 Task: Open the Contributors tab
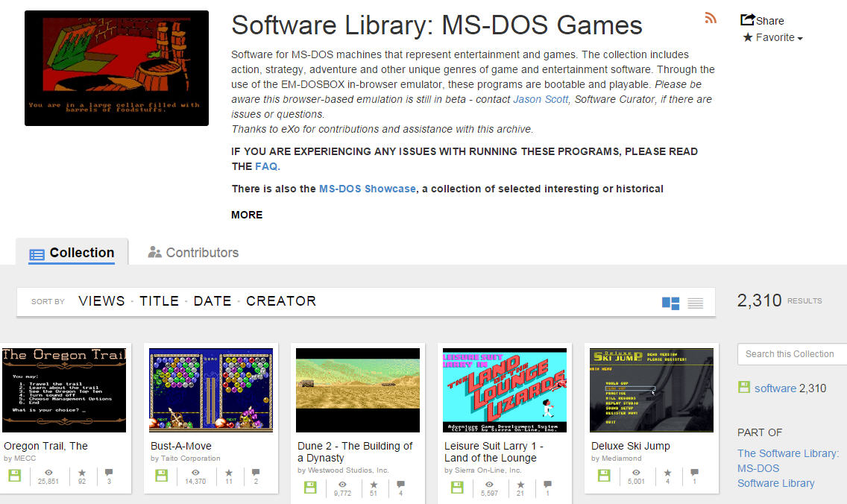tap(193, 252)
